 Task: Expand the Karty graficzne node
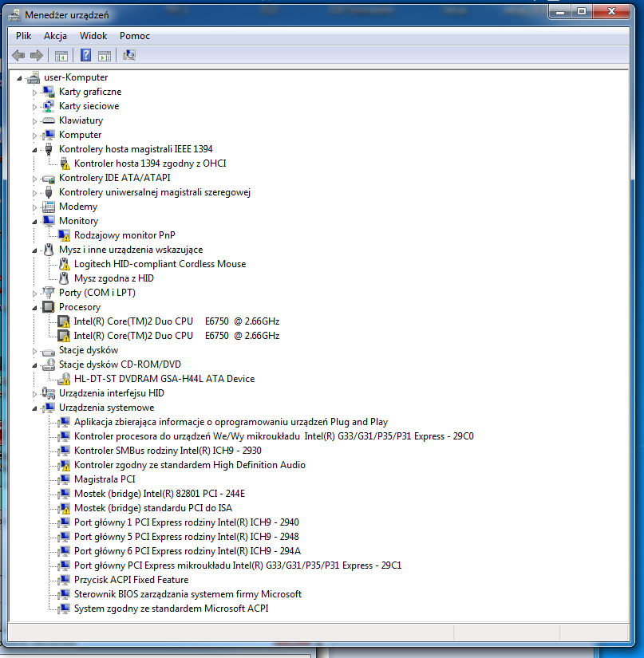34,93
